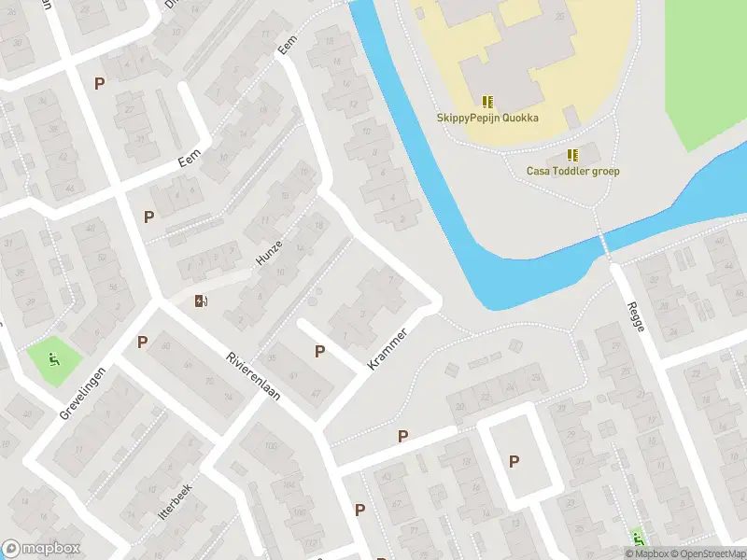The height and width of the screenshot is (560, 747).
Task: Click the Mapbox logo
Action: [x=40, y=548]
